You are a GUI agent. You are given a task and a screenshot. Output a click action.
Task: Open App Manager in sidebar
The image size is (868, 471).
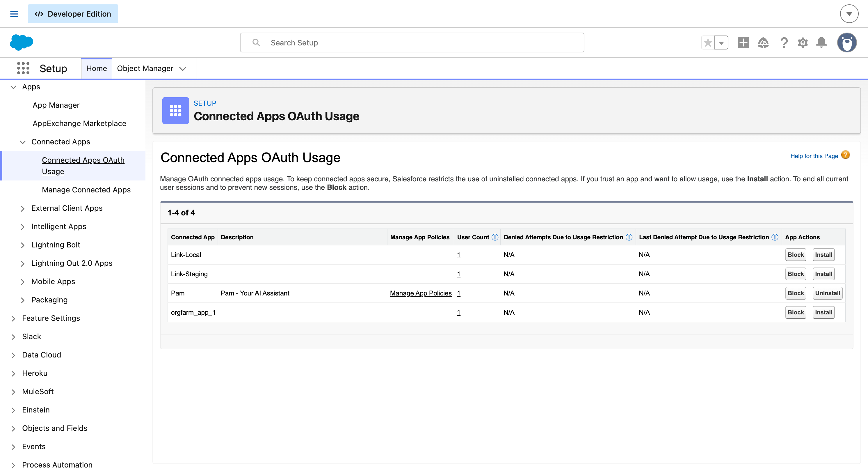56,105
